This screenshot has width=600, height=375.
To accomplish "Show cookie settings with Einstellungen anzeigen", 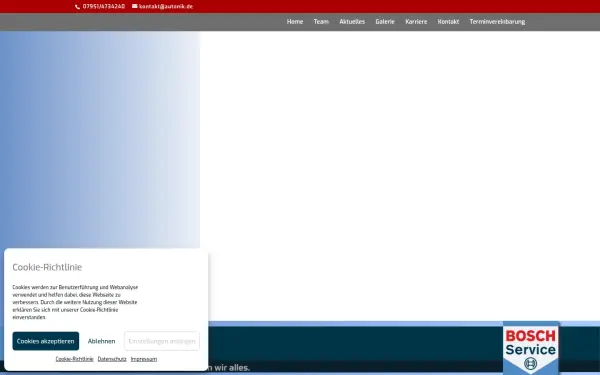I will (162, 341).
